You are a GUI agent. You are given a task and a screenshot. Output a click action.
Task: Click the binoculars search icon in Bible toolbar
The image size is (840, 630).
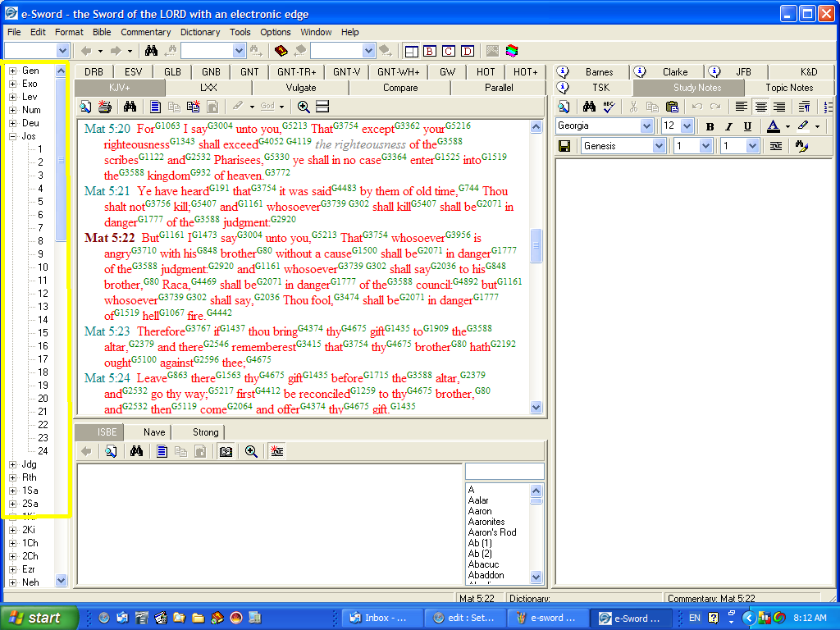pyautogui.click(x=129, y=107)
